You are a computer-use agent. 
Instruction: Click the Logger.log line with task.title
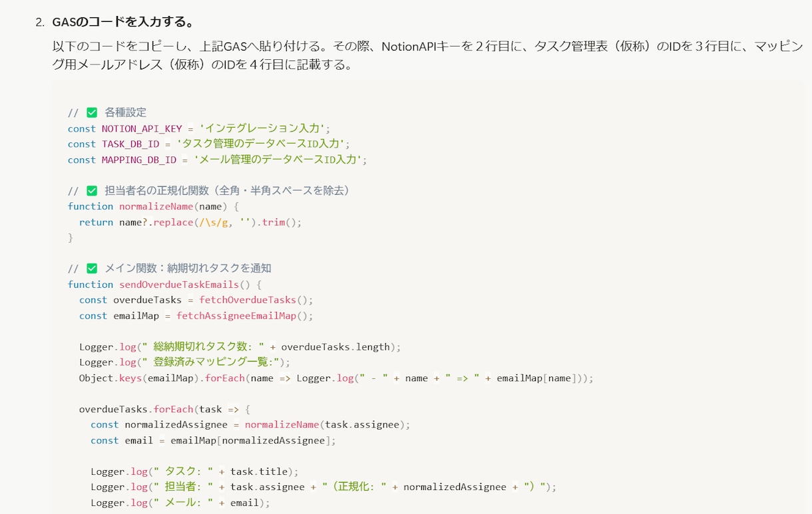(195, 472)
